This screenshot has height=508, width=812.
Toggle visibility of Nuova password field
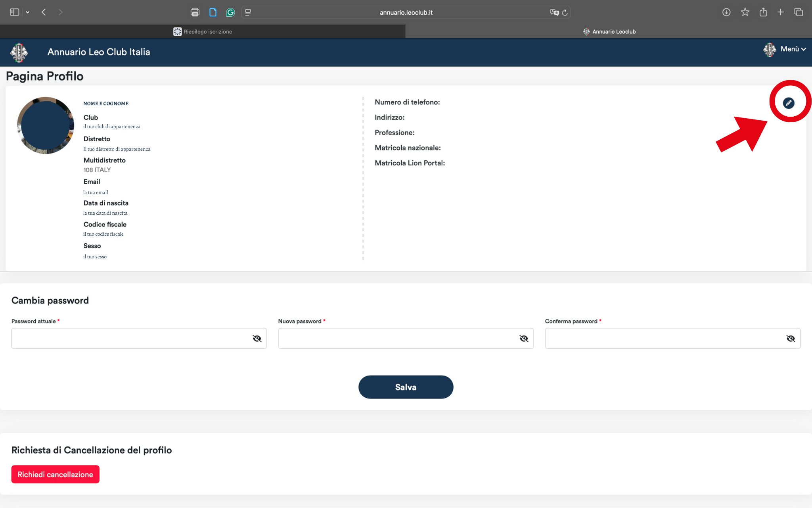(x=524, y=339)
